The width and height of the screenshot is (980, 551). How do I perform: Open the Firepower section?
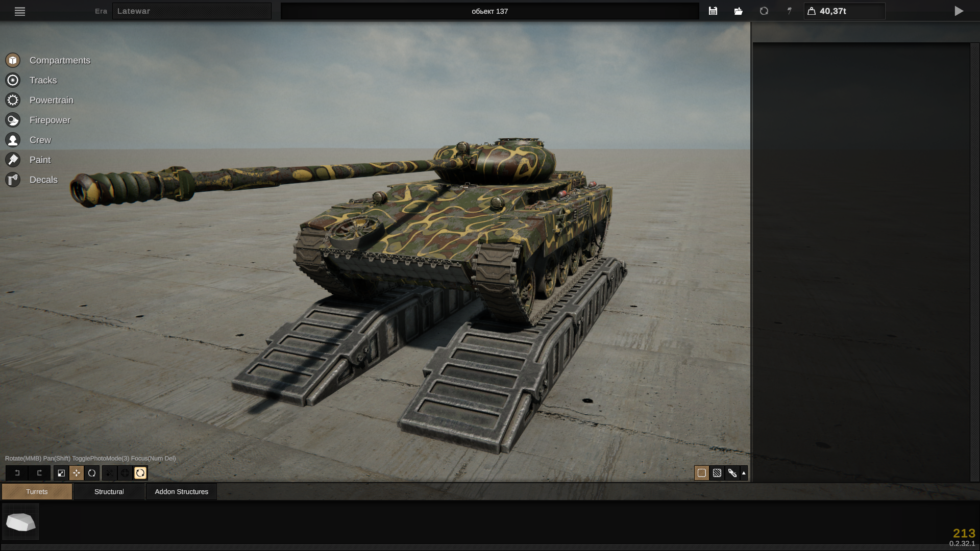click(x=50, y=120)
